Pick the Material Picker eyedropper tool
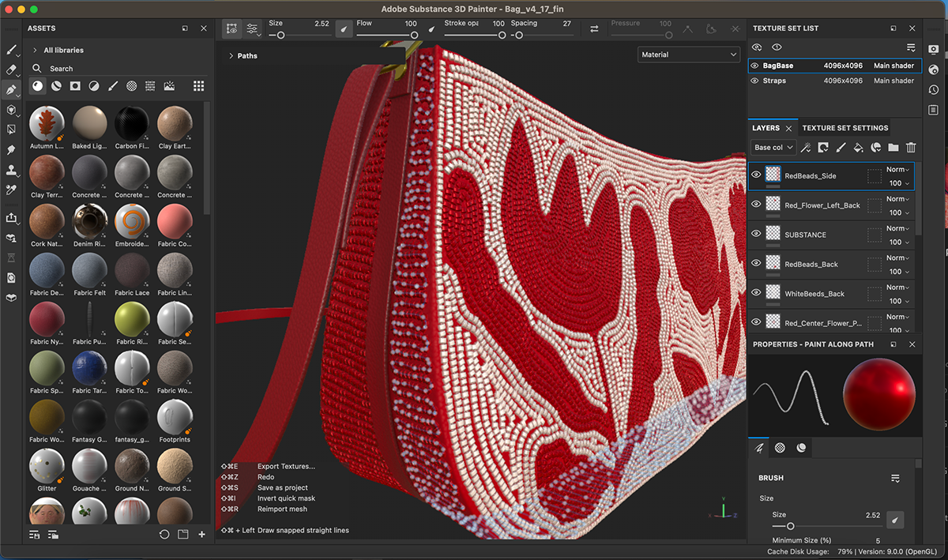 pos(11,190)
